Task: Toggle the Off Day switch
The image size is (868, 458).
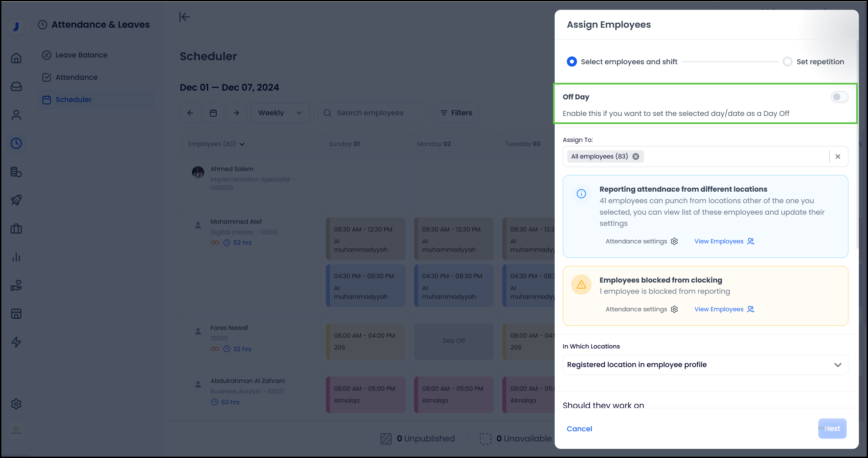Action: coord(839,97)
